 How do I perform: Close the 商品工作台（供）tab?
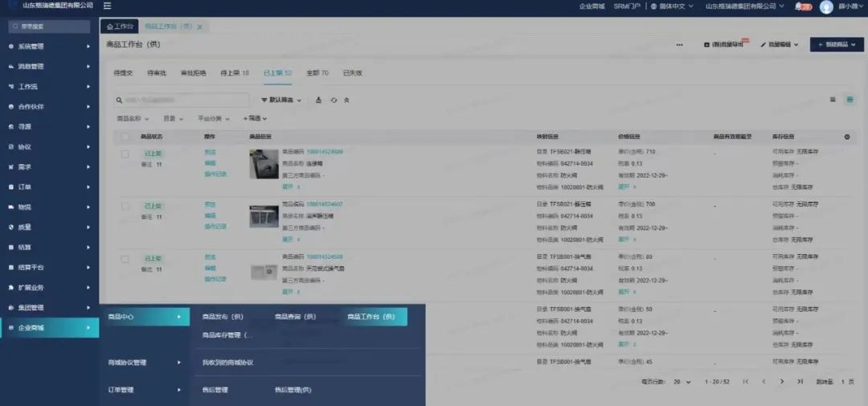tap(200, 27)
